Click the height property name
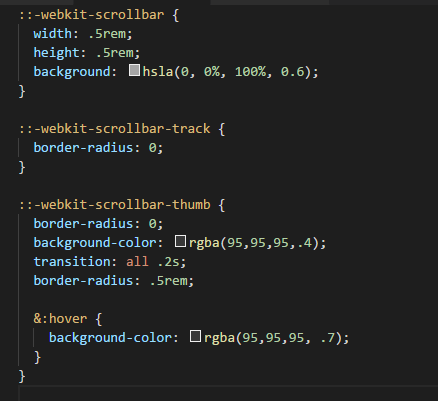 tap(56, 53)
